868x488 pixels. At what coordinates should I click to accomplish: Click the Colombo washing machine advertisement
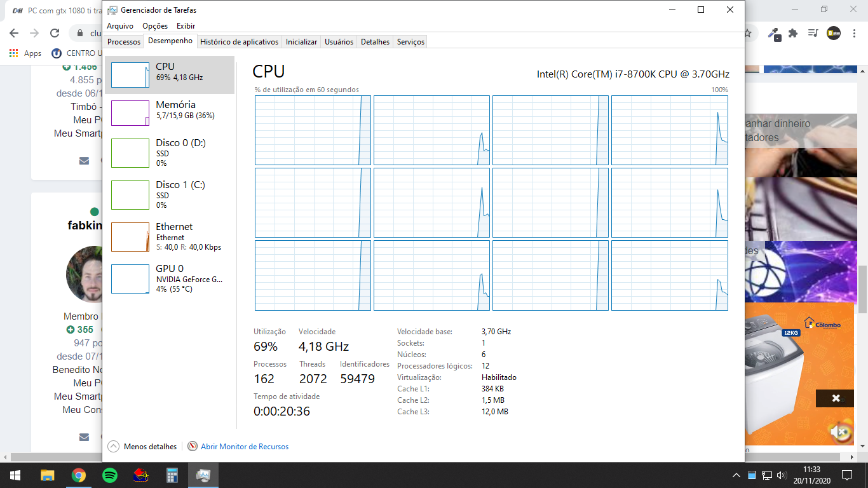[799, 373]
